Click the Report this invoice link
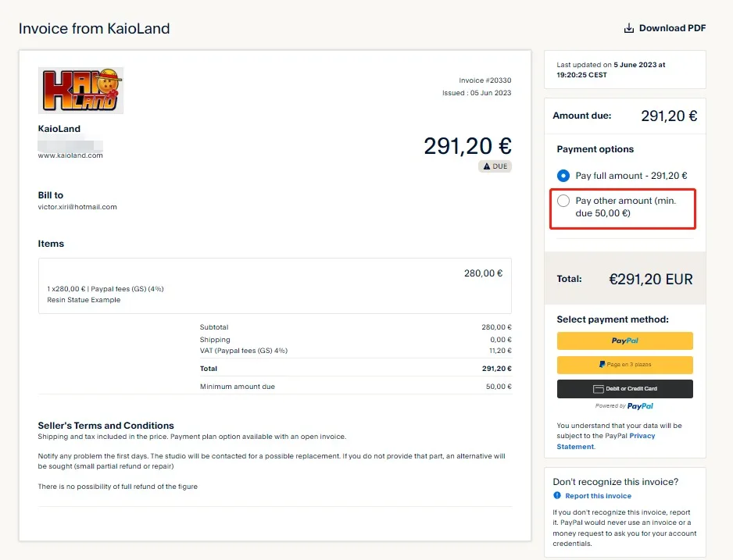This screenshot has width=733, height=560. [x=598, y=496]
